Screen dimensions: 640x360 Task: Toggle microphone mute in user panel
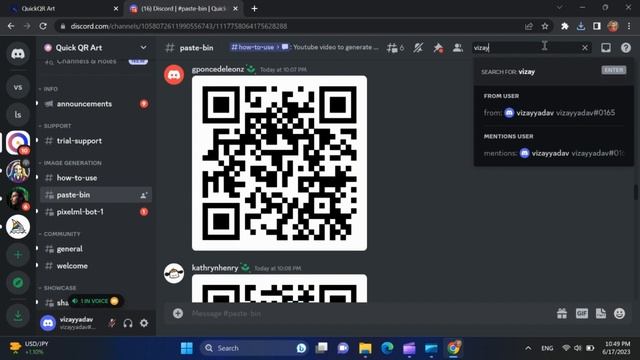pos(111,323)
